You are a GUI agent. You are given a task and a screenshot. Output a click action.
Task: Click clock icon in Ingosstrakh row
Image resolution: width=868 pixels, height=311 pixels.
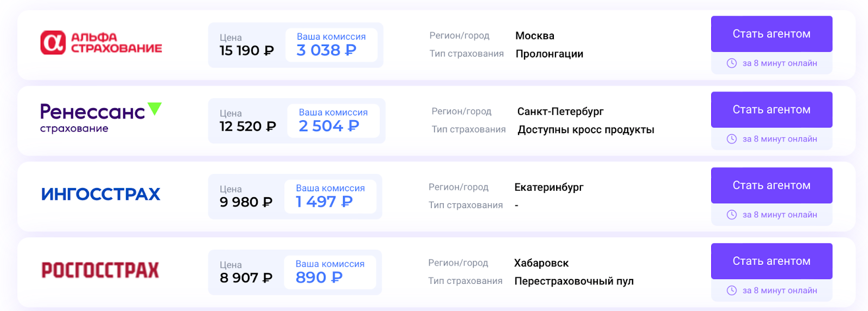click(x=732, y=215)
